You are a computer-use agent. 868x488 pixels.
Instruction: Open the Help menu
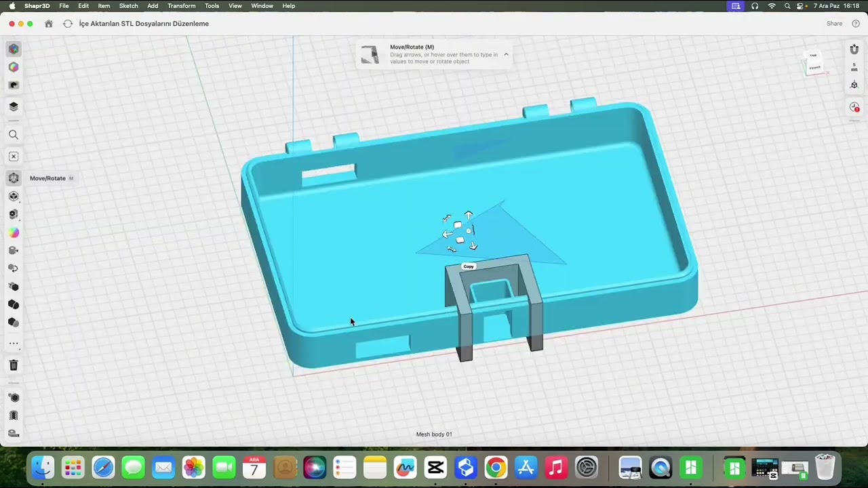point(288,6)
